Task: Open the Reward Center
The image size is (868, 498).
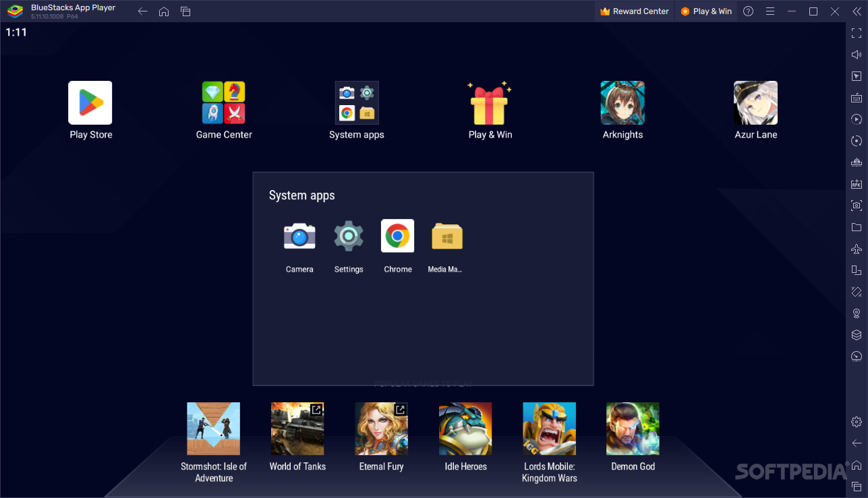Action: [634, 11]
